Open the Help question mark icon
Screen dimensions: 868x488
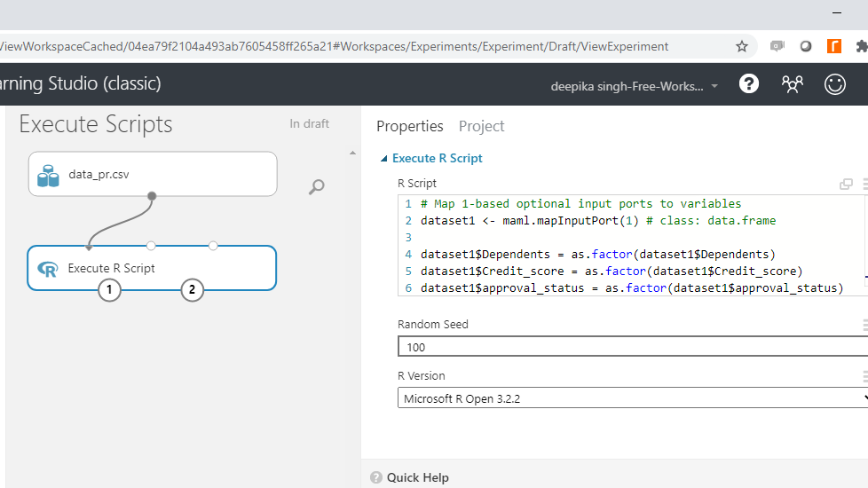749,84
